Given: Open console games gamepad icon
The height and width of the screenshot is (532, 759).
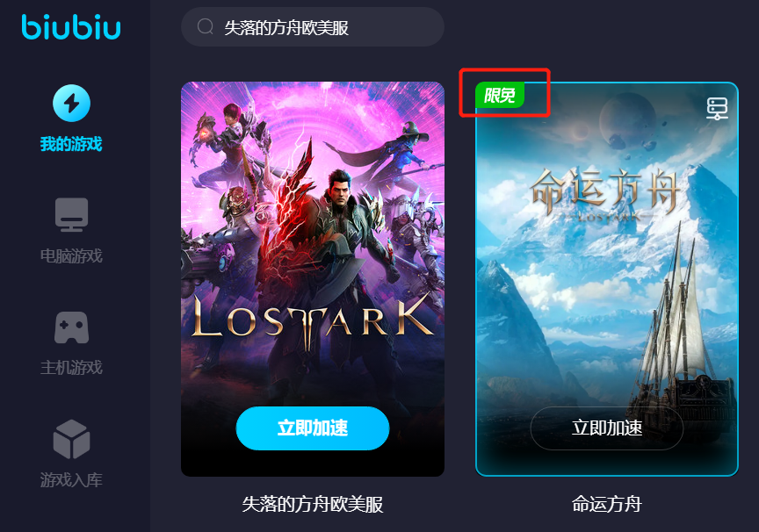Looking at the screenshot, I should [71, 327].
